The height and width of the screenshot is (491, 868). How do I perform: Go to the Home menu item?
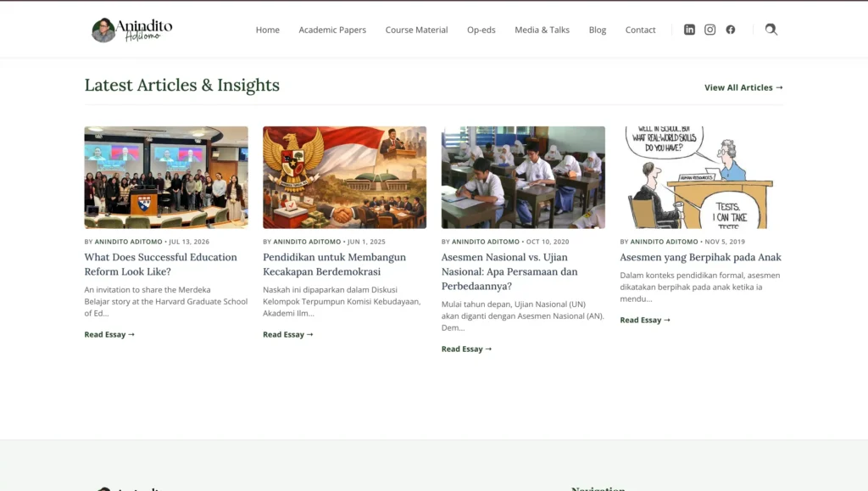click(267, 30)
